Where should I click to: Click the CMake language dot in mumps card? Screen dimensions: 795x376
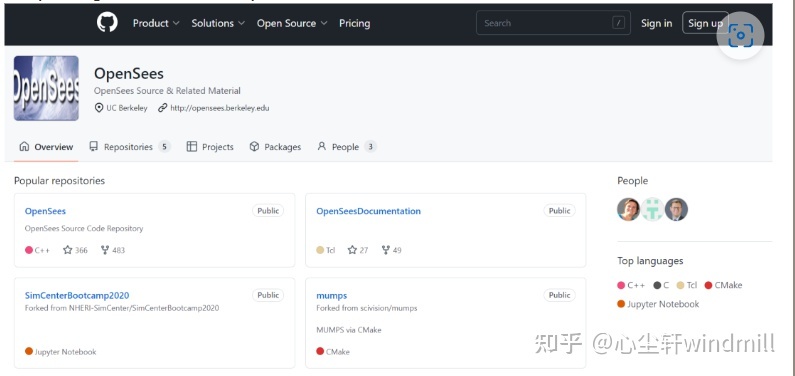320,351
